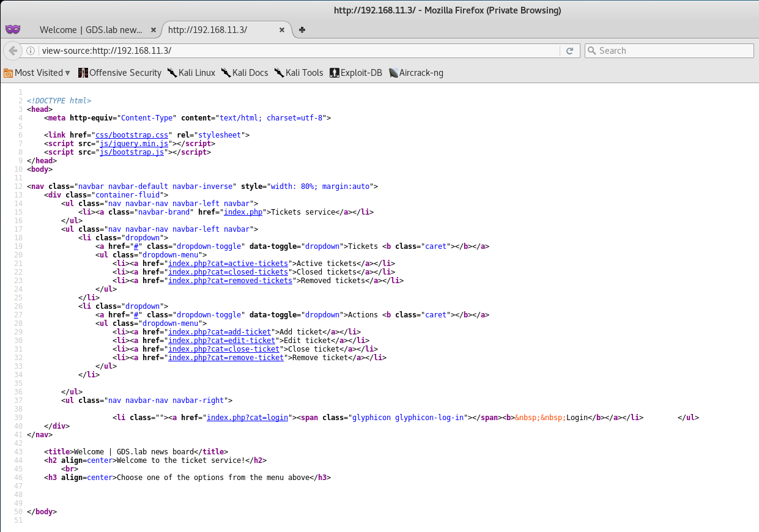This screenshot has height=532, width=759.
Task: Click the closing body tag on line 50
Action: [42, 512]
